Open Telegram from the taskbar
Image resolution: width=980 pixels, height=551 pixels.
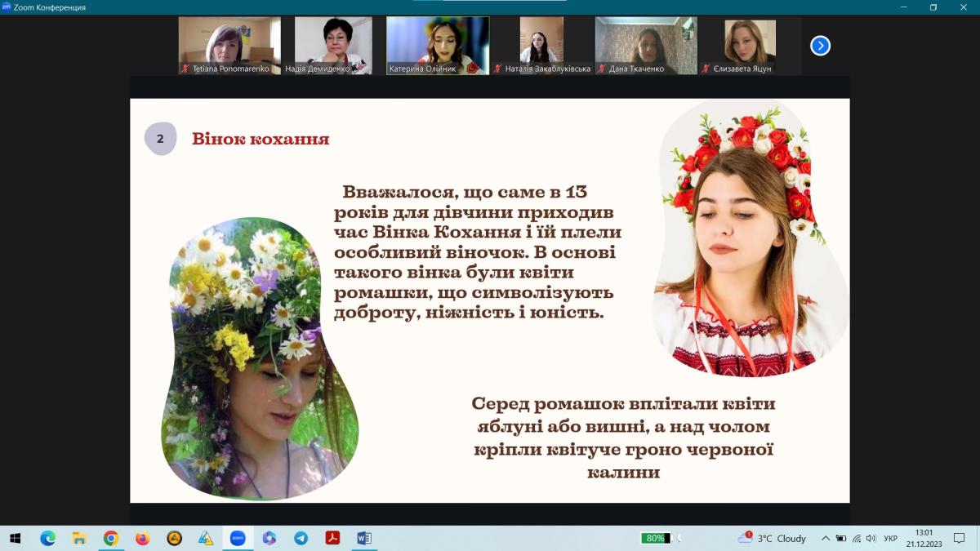tap(301, 538)
